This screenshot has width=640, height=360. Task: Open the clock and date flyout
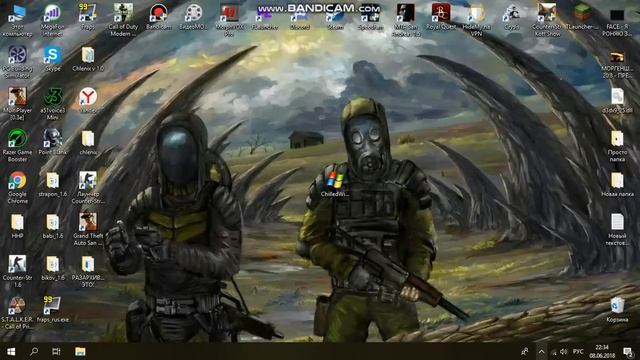[602, 351]
